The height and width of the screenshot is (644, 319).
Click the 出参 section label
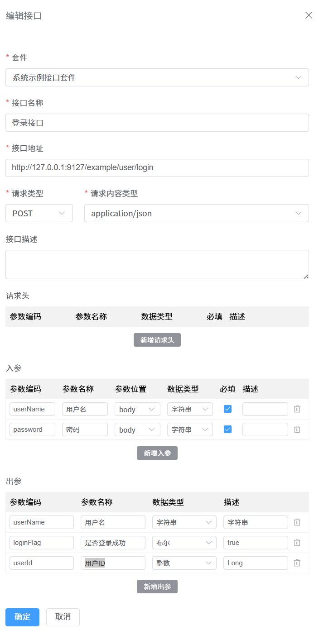coord(14,481)
